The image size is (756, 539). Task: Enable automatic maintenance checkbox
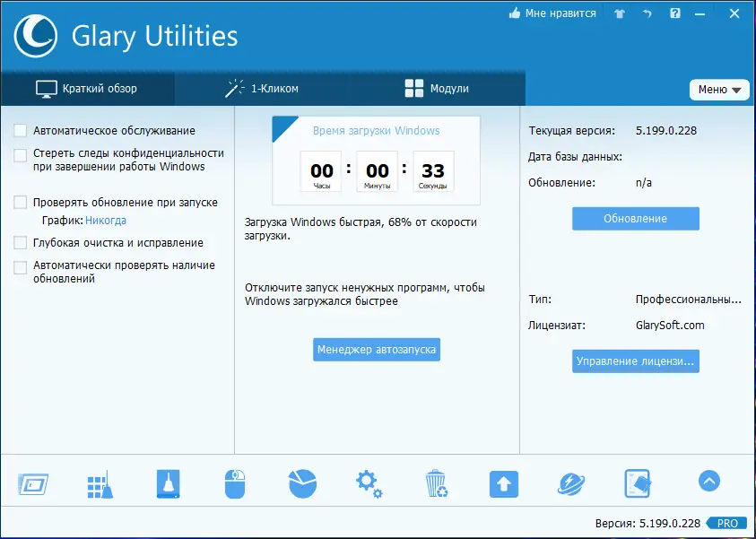[x=21, y=130]
